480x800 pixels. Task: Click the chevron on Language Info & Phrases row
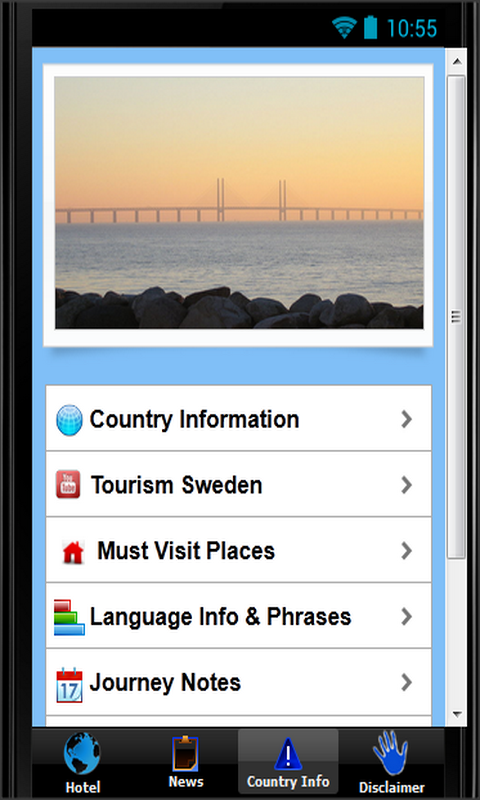point(406,616)
